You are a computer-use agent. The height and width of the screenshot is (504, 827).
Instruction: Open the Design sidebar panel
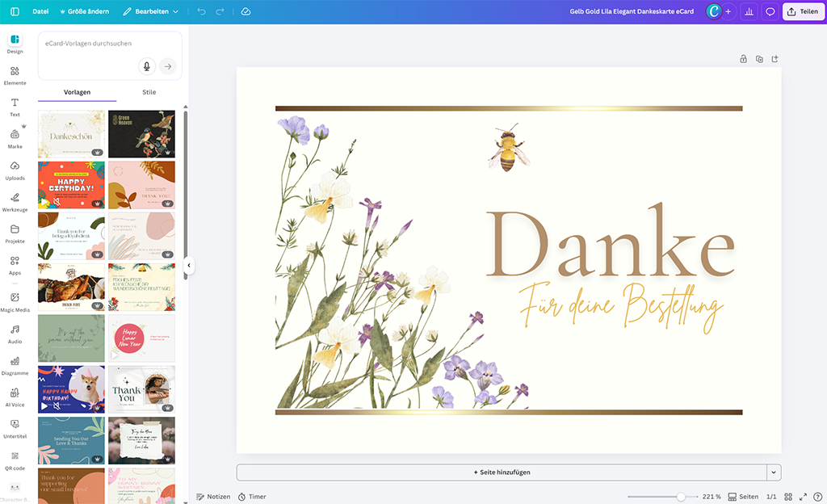15,44
